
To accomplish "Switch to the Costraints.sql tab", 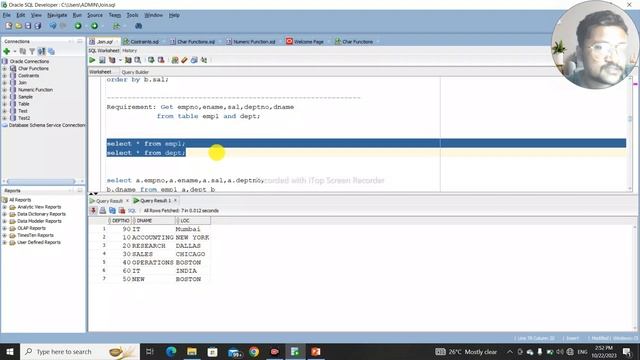I will (x=144, y=42).
